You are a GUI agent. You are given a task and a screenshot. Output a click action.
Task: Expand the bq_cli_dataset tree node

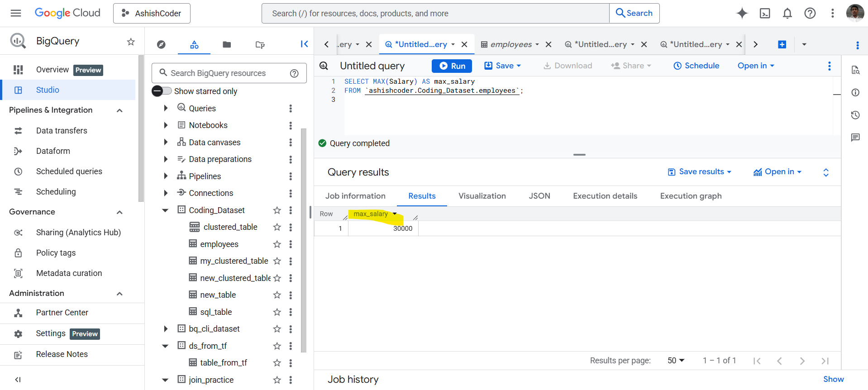166,329
